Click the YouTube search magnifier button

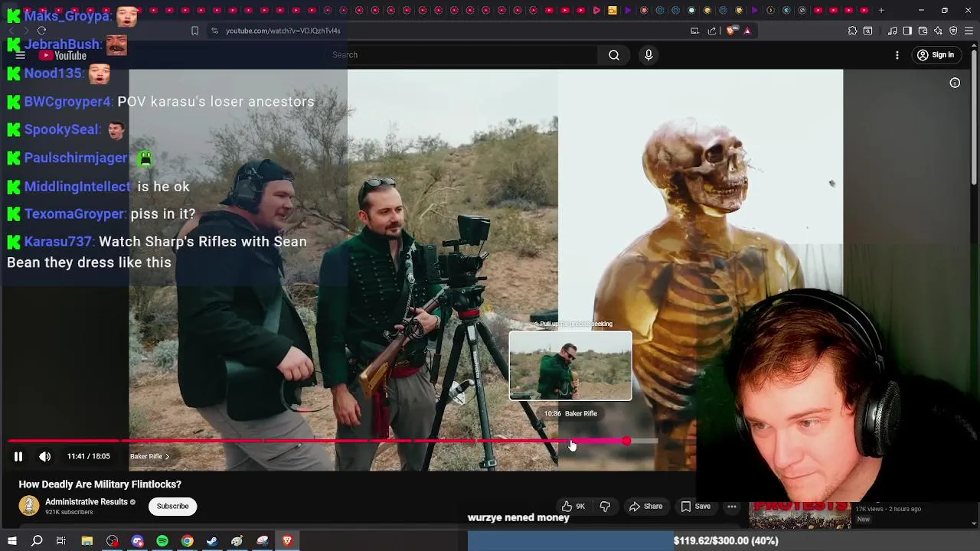pyautogui.click(x=614, y=55)
